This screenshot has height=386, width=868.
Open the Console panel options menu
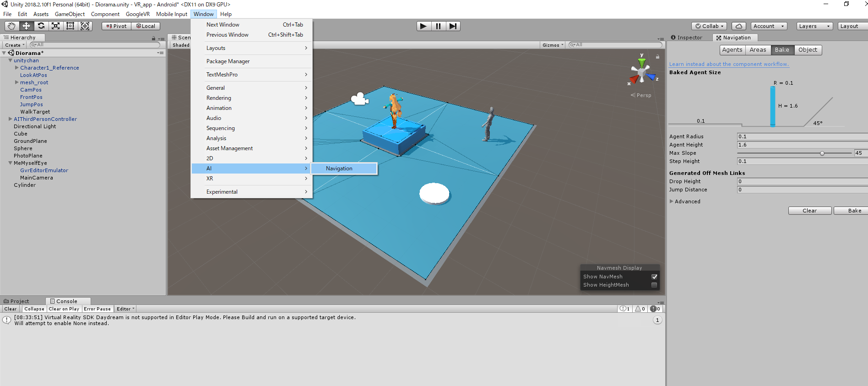pos(661,303)
